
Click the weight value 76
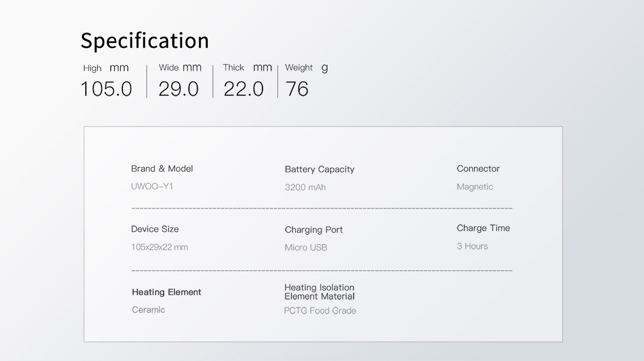click(297, 89)
